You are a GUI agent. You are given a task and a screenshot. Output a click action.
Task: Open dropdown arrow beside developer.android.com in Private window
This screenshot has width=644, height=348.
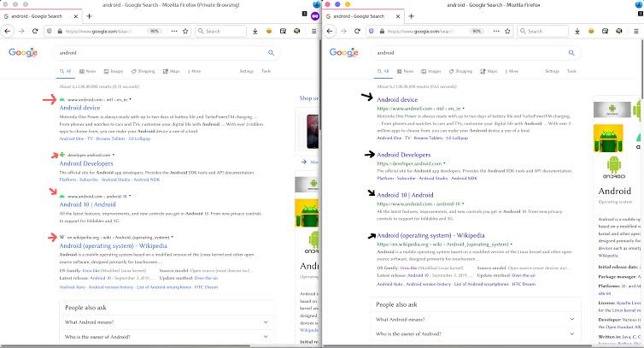(x=114, y=155)
